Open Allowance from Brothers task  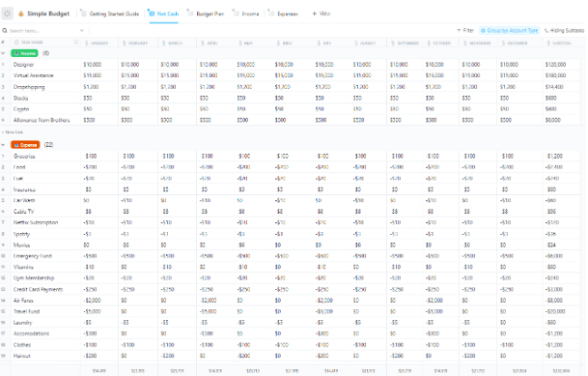click(42, 120)
